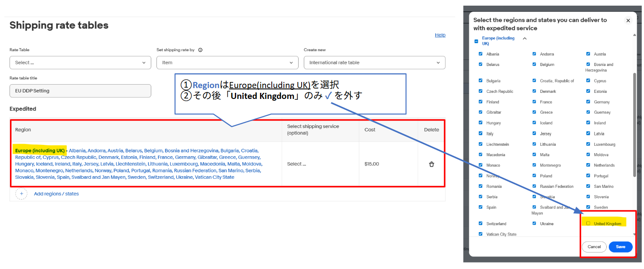The width and height of the screenshot is (644, 269).
Task: Uncheck the Vatican City State checkbox
Action: tap(480, 234)
